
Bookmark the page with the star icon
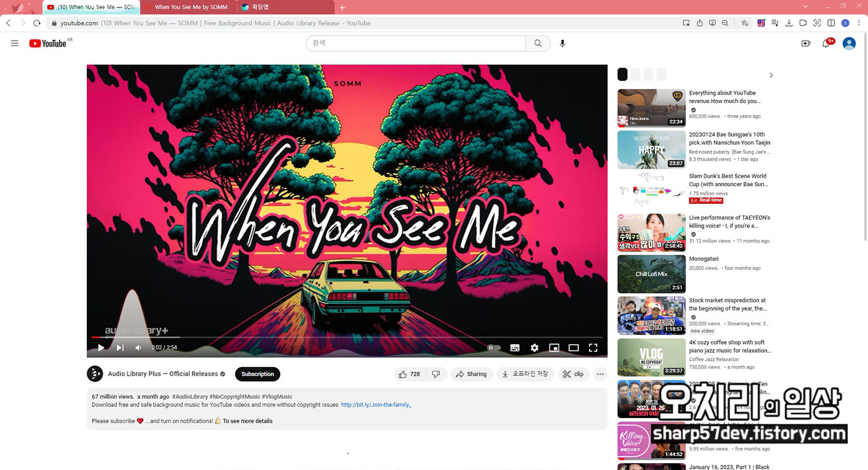tap(745, 23)
